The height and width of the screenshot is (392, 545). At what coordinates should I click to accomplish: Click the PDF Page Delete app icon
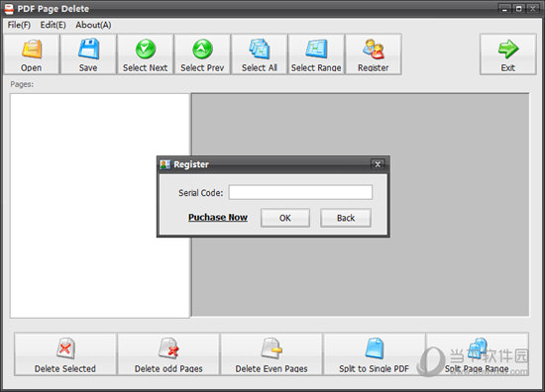[9, 9]
